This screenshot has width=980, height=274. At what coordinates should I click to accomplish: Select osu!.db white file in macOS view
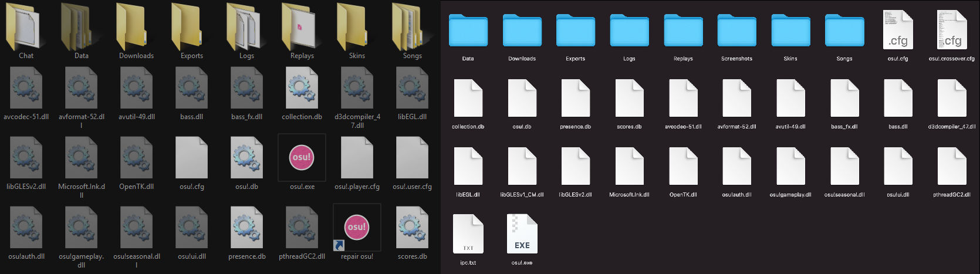click(522, 98)
